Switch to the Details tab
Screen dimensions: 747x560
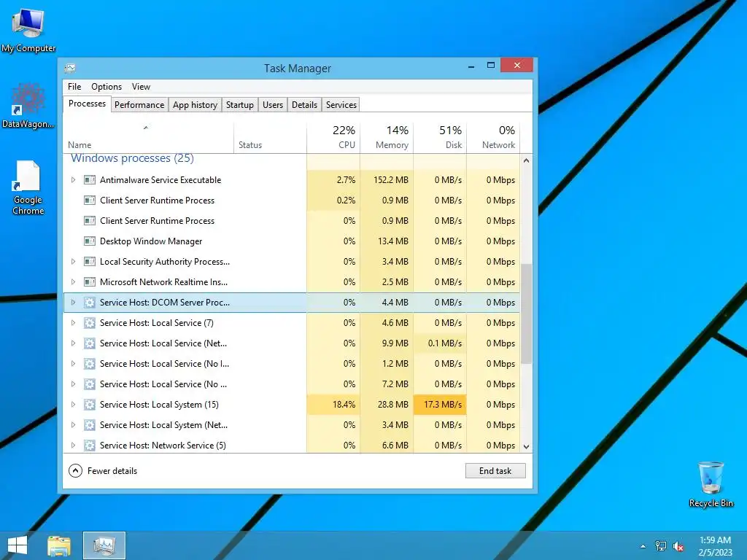(304, 105)
